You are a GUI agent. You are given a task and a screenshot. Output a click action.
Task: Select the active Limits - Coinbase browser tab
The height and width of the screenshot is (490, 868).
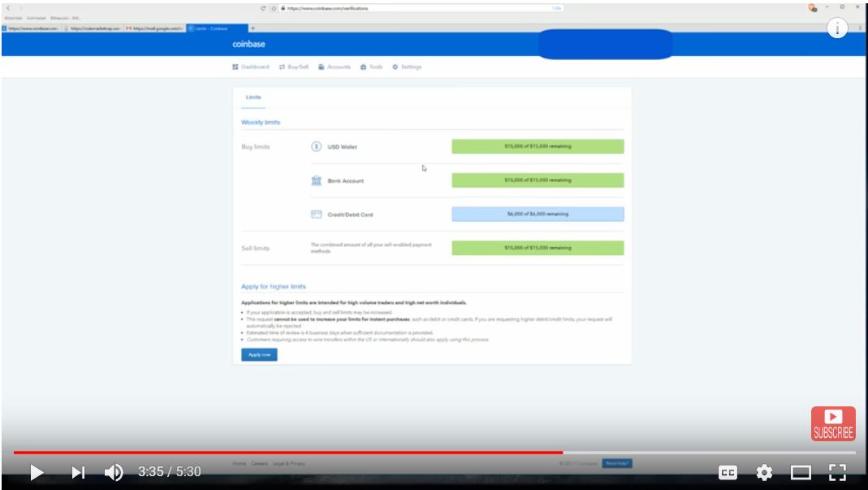click(x=217, y=28)
